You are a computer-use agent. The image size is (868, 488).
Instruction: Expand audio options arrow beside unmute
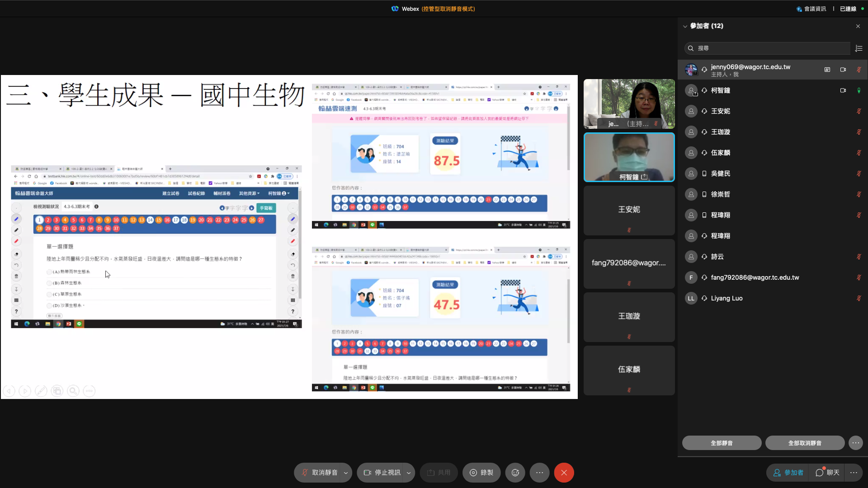click(346, 473)
